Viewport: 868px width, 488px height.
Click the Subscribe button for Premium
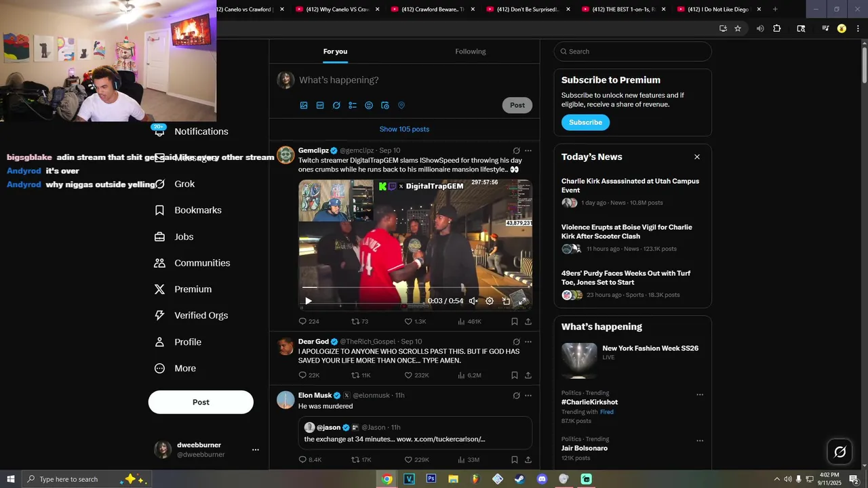click(x=585, y=123)
